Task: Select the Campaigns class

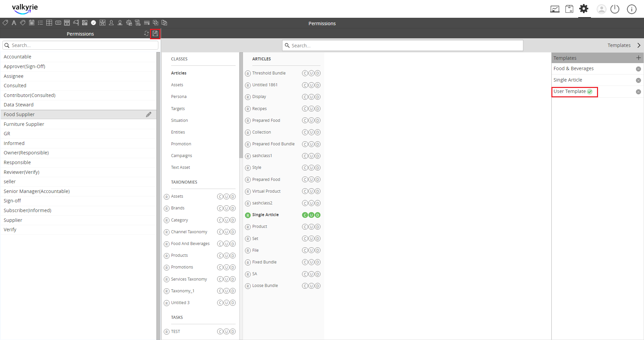Action: (182, 156)
